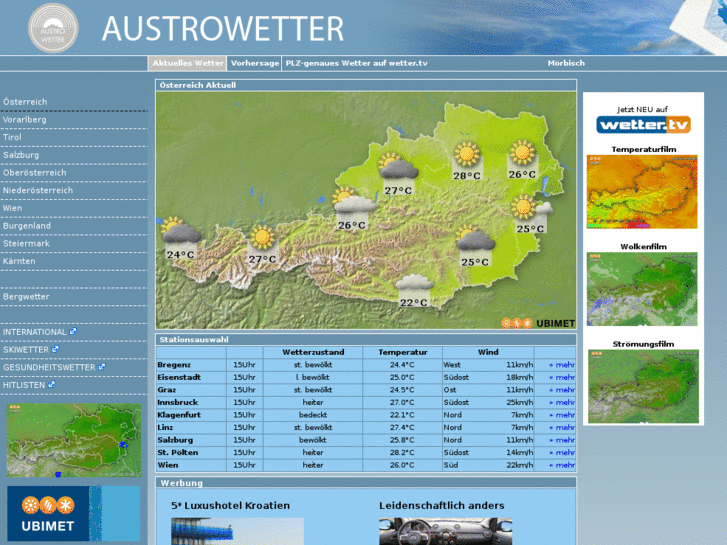Open the INTERNATIONAL link
727x545 pixels.
coord(34,332)
